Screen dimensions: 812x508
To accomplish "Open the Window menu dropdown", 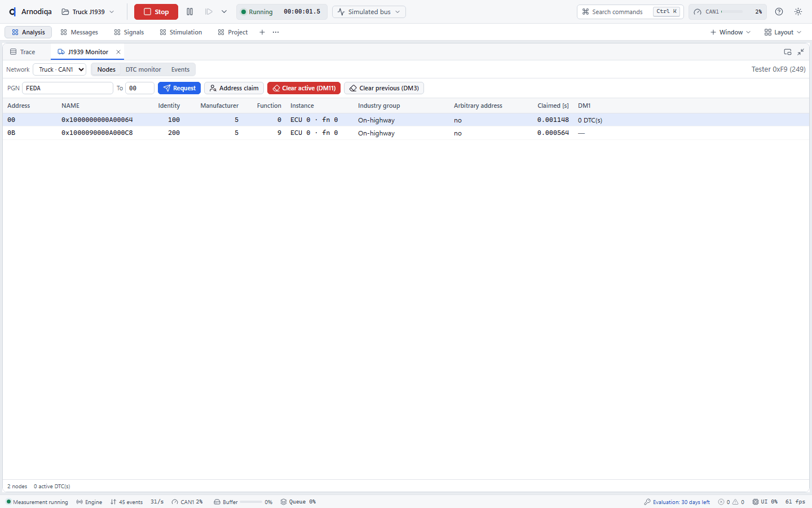I will tap(730, 32).
